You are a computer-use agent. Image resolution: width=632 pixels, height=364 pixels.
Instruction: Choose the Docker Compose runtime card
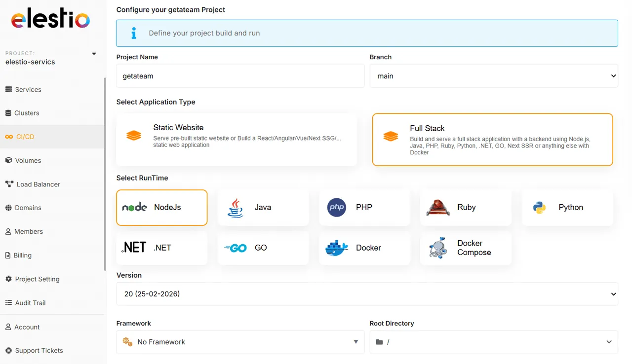click(466, 248)
